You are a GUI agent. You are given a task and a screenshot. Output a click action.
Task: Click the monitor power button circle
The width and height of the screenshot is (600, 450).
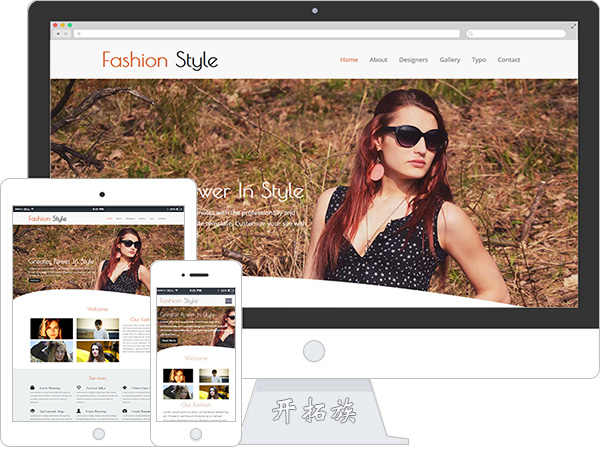(x=314, y=351)
